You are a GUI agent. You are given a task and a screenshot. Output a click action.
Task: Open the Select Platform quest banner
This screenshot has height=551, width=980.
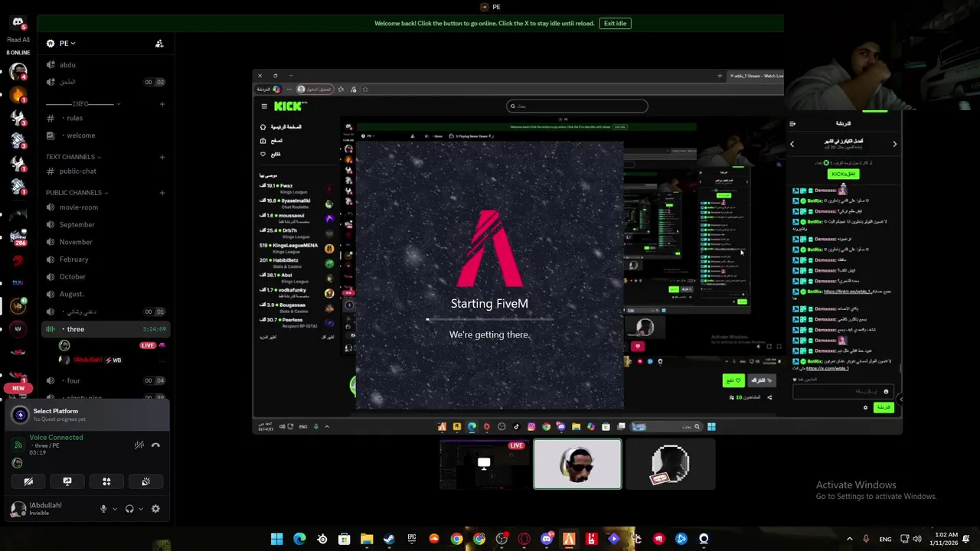[87, 415]
